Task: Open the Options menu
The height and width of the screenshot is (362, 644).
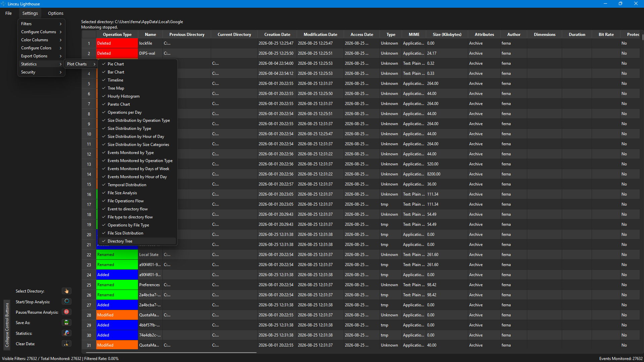Action: pyautogui.click(x=56, y=13)
